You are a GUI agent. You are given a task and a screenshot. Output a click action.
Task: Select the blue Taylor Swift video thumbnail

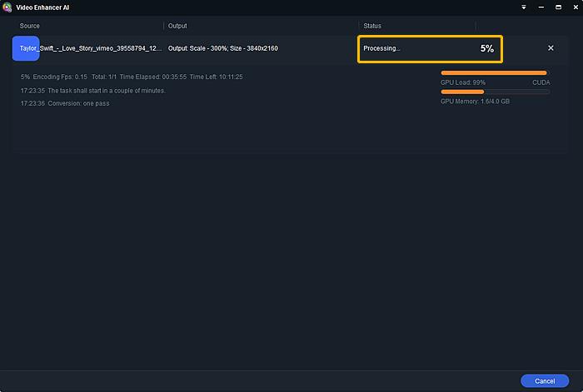26,48
